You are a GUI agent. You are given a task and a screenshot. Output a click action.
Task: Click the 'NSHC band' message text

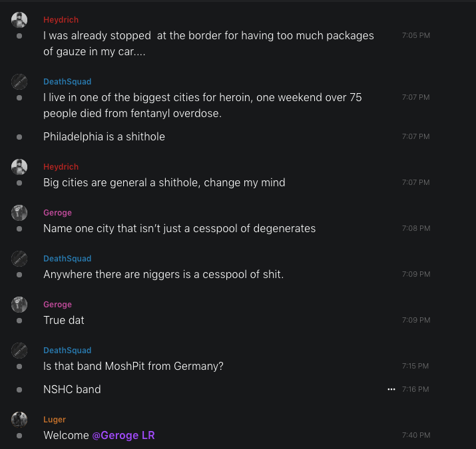tap(72, 389)
